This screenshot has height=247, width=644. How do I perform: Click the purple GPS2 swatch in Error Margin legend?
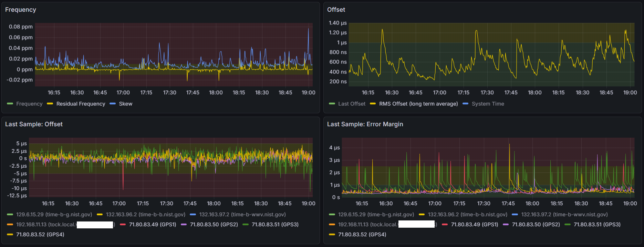point(506,225)
